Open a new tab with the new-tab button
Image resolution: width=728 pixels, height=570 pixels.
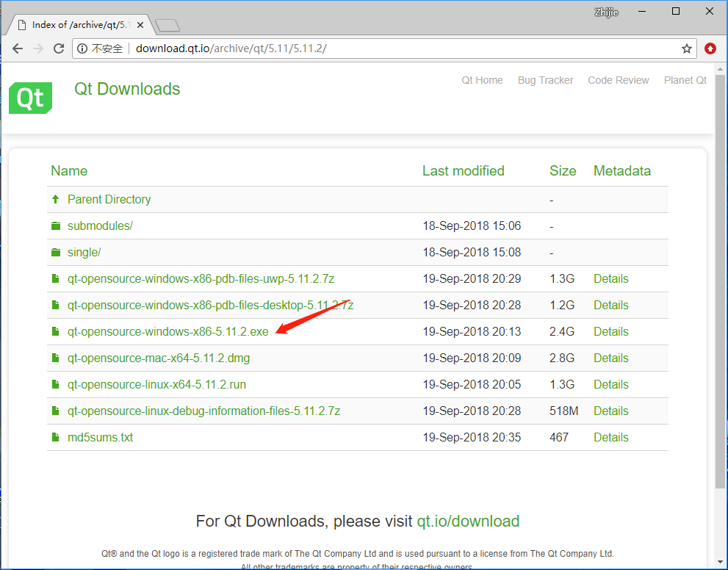tap(167, 26)
